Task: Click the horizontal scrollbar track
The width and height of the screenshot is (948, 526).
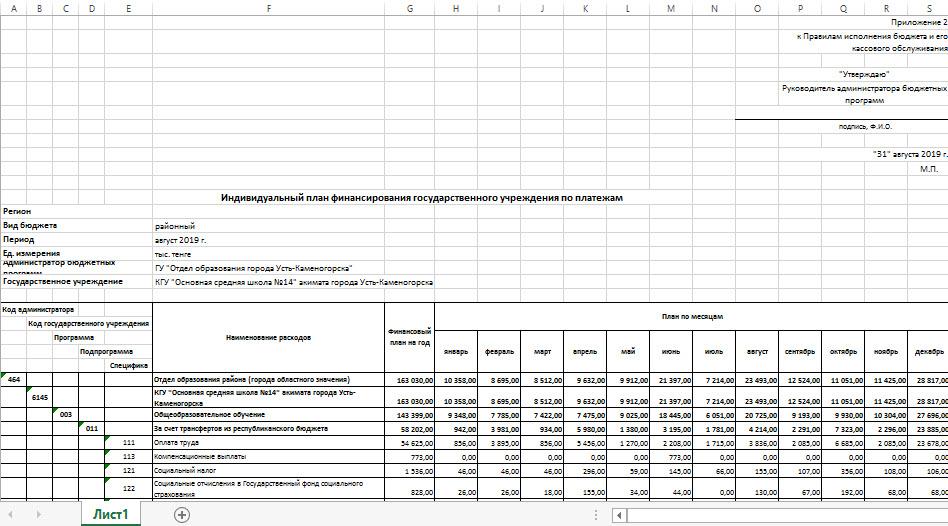Action: 787,515
